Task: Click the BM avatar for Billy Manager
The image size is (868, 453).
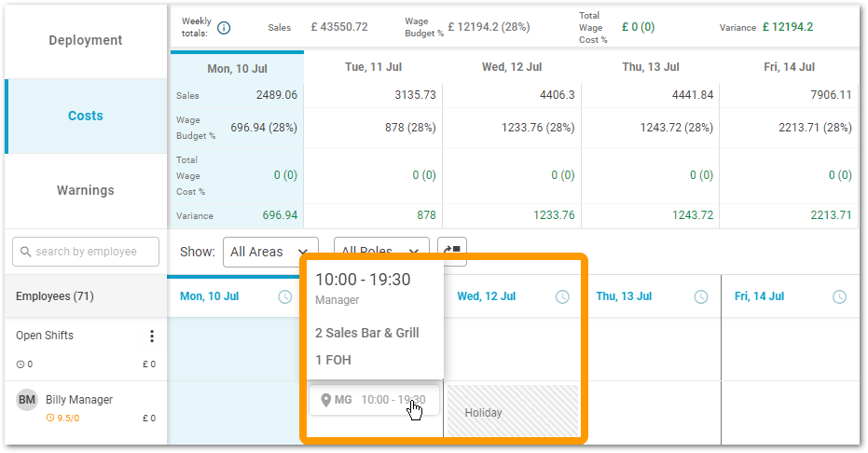Action: pyautogui.click(x=27, y=400)
